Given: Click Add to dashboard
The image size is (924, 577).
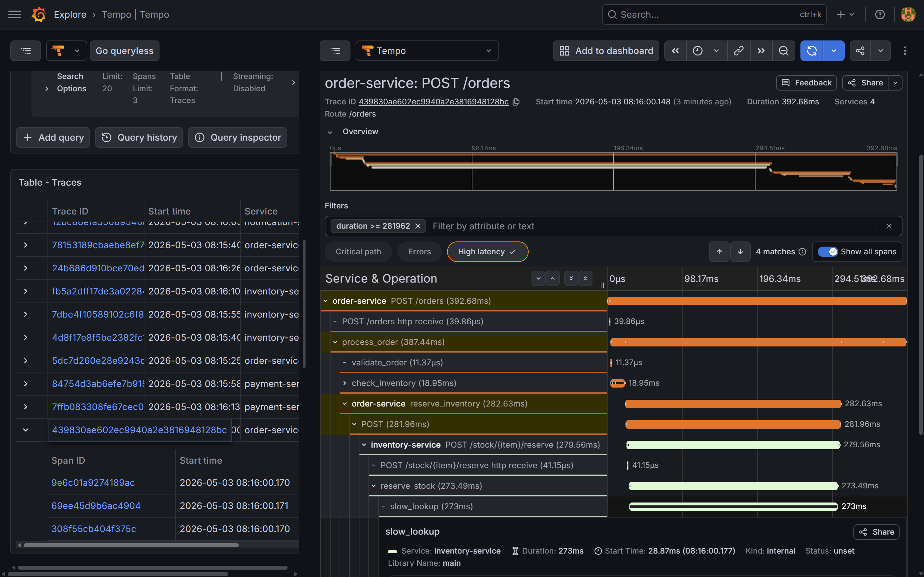Looking at the screenshot, I should coord(606,51).
